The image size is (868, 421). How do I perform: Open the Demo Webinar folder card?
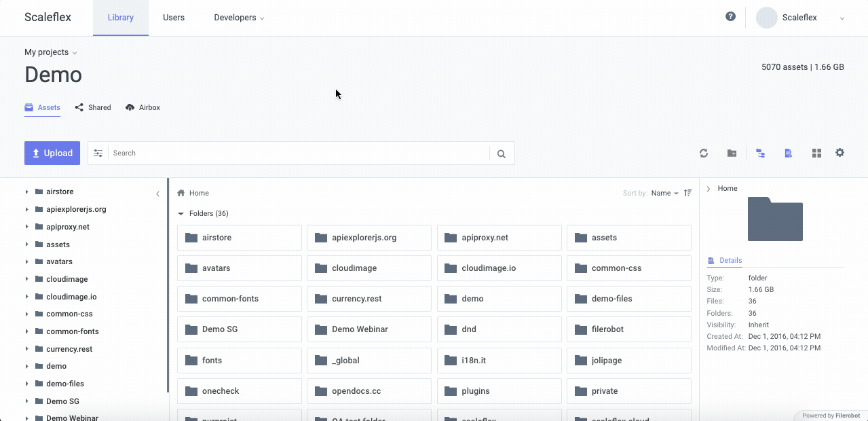[x=369, y=329]
